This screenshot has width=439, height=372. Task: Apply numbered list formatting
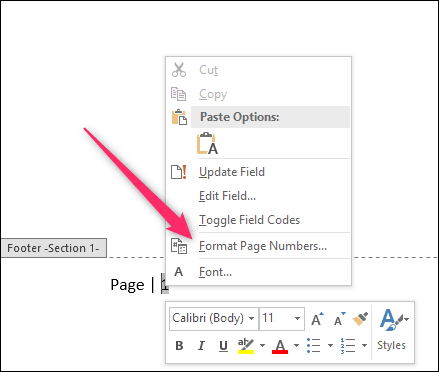tap(348, 345)
